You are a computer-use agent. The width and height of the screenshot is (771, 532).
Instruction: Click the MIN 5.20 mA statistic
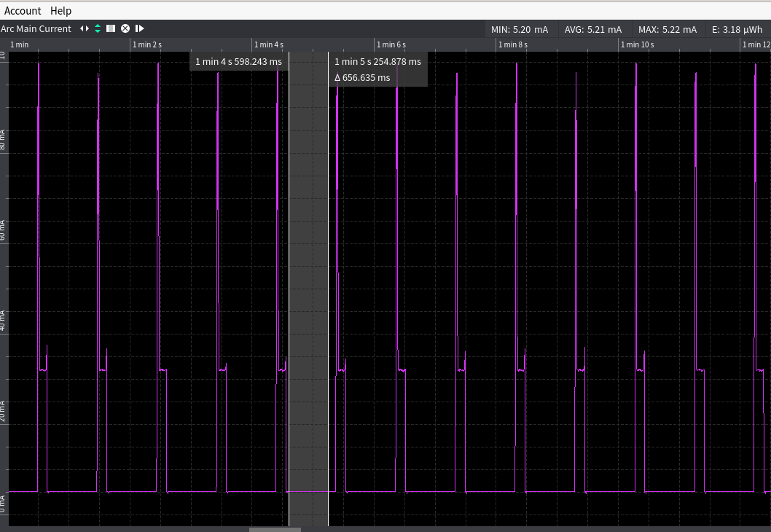click(x=521, y=29)
